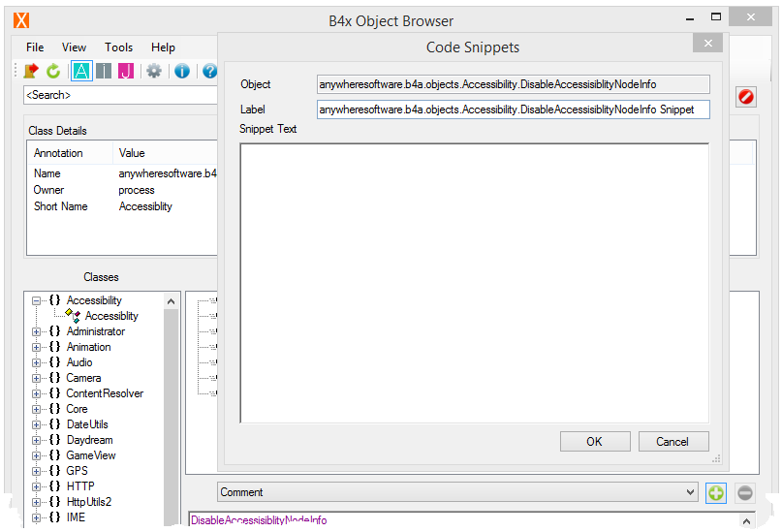Expand the Administrator tree node

pos(36,331)
